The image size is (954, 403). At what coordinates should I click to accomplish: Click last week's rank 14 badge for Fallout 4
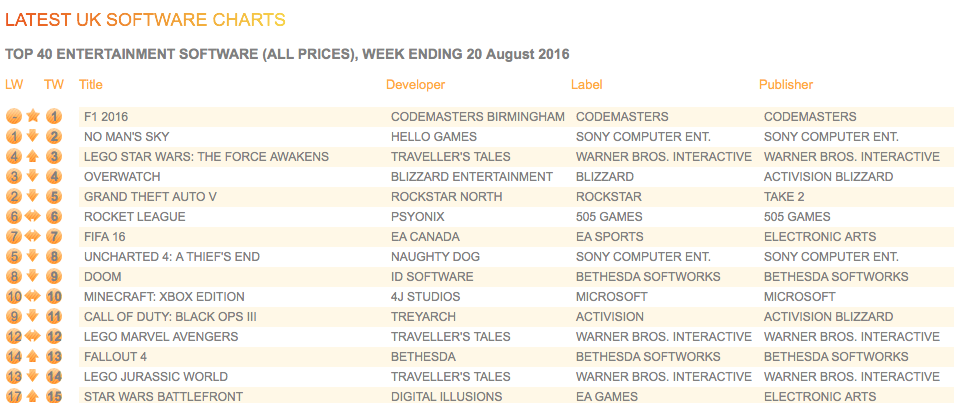[x=13, y=357]
